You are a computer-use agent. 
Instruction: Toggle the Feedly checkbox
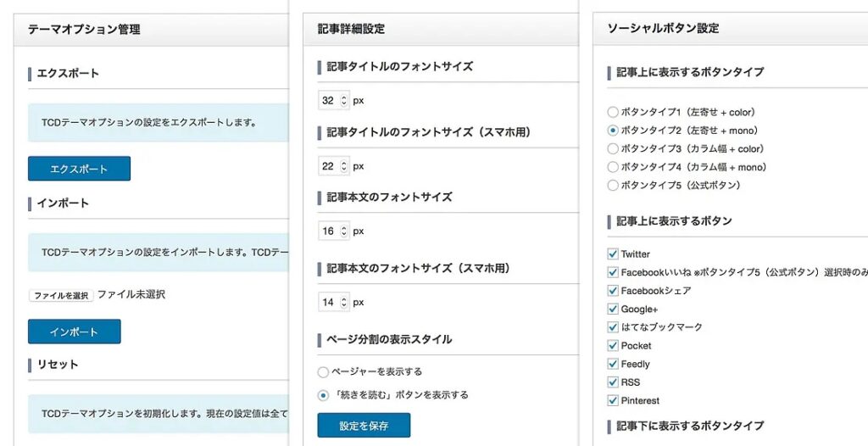point(612,364)
